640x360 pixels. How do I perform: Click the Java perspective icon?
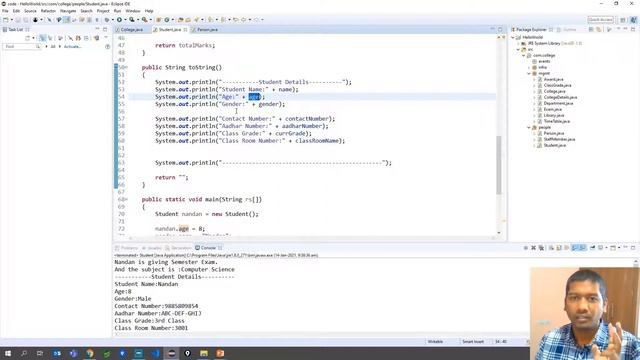(x=633, y=20)
